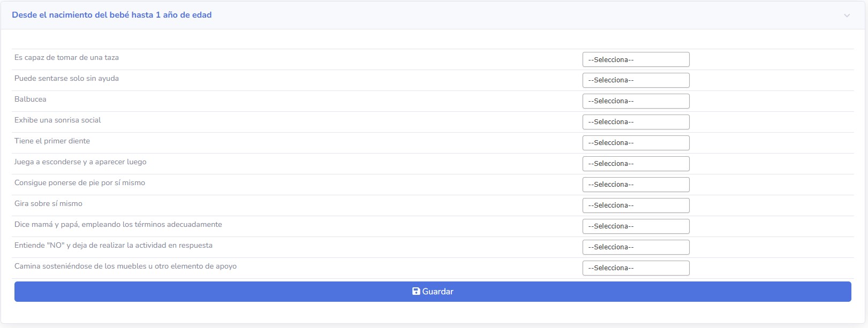Click the 'Gira sobre sí mismo' label
Screen dimensions: 868x328
click(48, 203)
